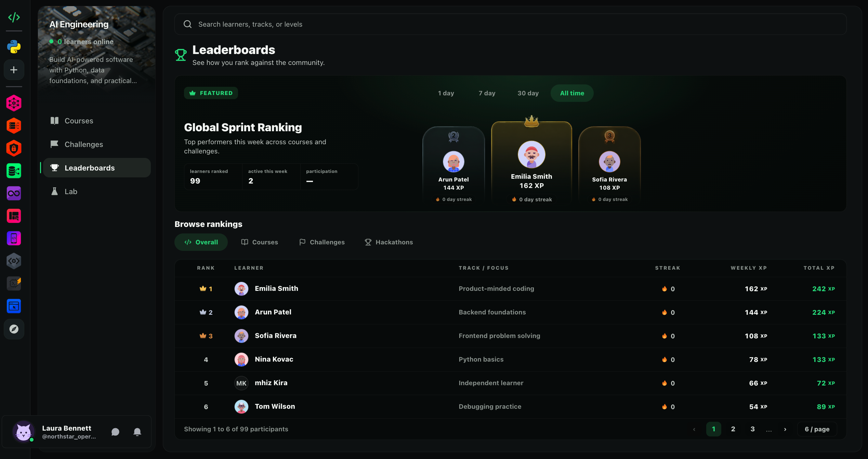Open the red security lock track icon
This screenshot has width=868, height=459.
click(14, 148)
